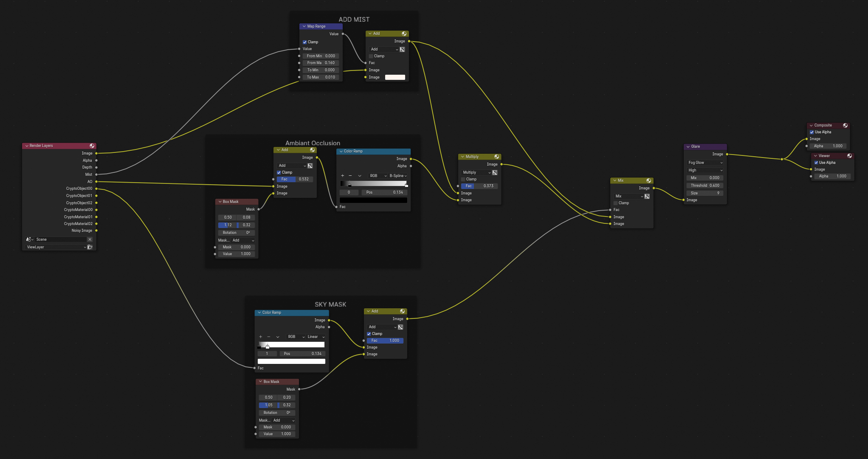Collapse the Glare node
The image size is (868, 459).
tap(688, 146)
